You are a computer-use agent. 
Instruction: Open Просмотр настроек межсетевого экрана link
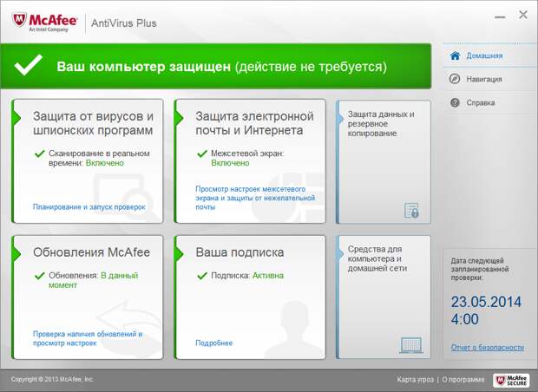[x=255, y=198]
